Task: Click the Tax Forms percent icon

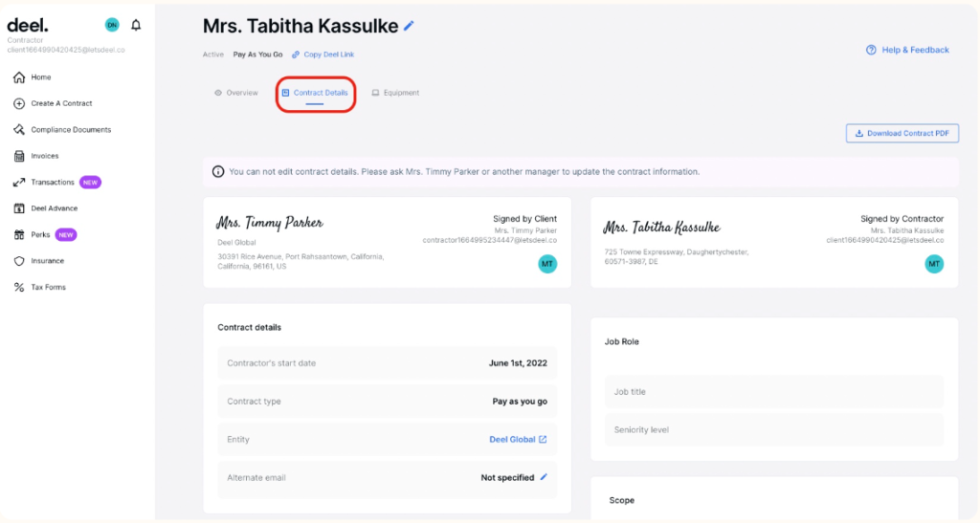Action: click(19, 287)
